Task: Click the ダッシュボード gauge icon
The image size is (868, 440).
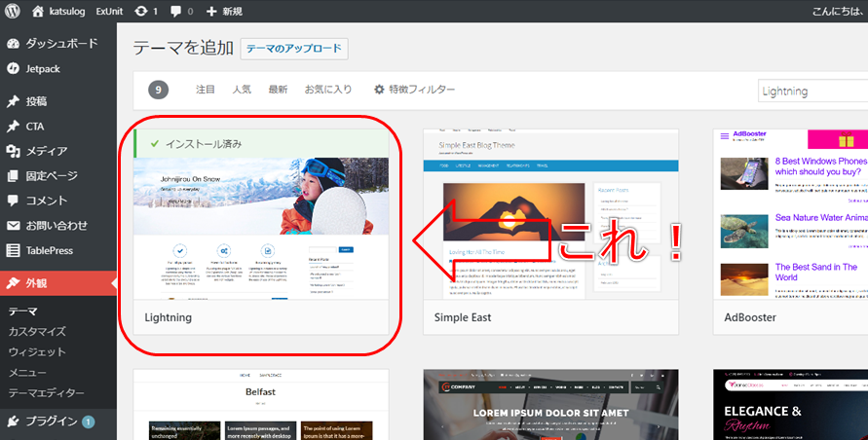Action: [x=13, y=44]
